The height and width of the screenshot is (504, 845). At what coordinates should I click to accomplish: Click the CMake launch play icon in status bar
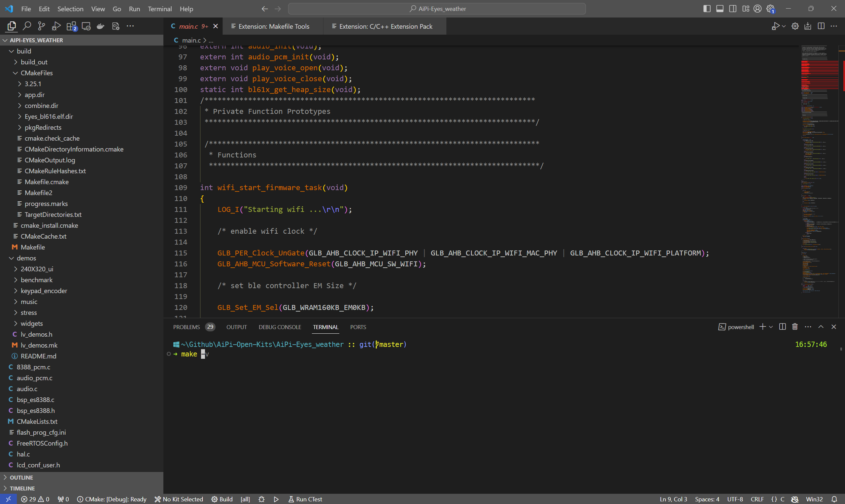point(276,499)
